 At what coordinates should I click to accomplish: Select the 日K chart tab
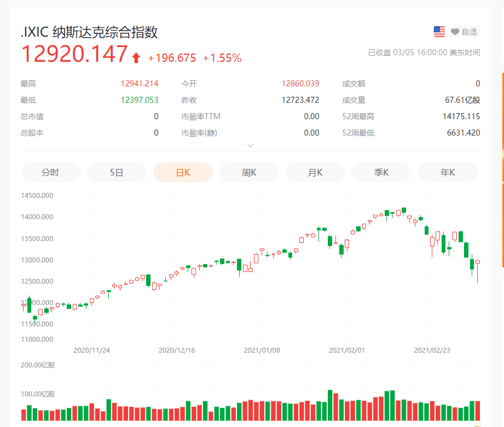click(183, 172)
